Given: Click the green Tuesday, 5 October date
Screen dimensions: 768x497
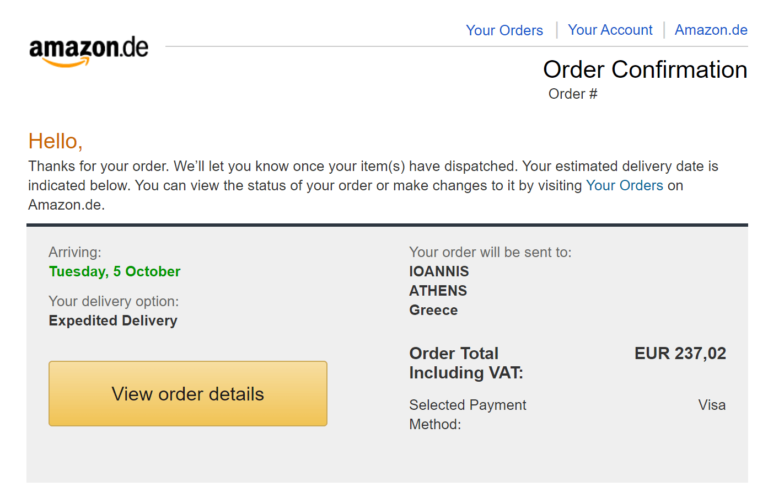Looking at the screenshot, I should click(x=114, y=271).
